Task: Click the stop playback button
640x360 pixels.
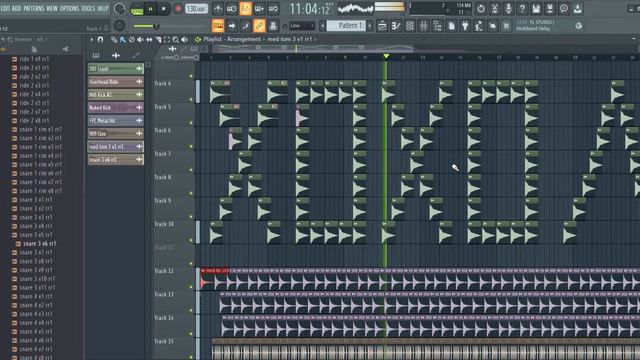Action: tap(164, 9)
